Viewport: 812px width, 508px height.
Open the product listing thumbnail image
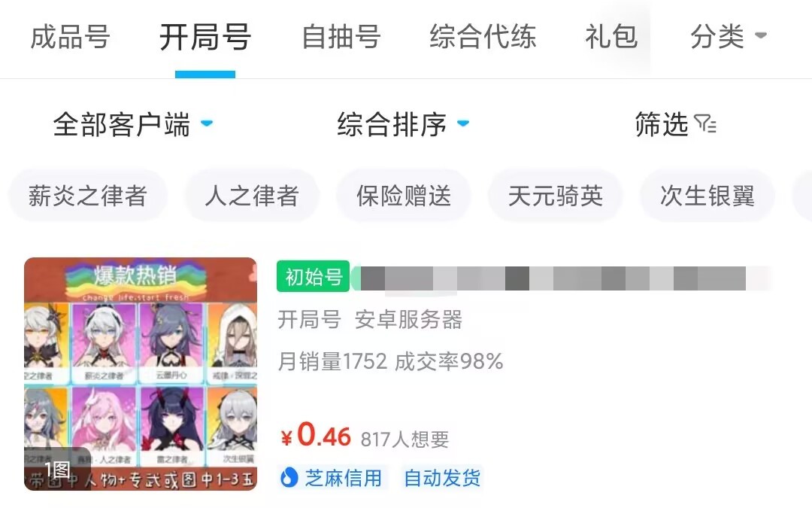(141, 374)
